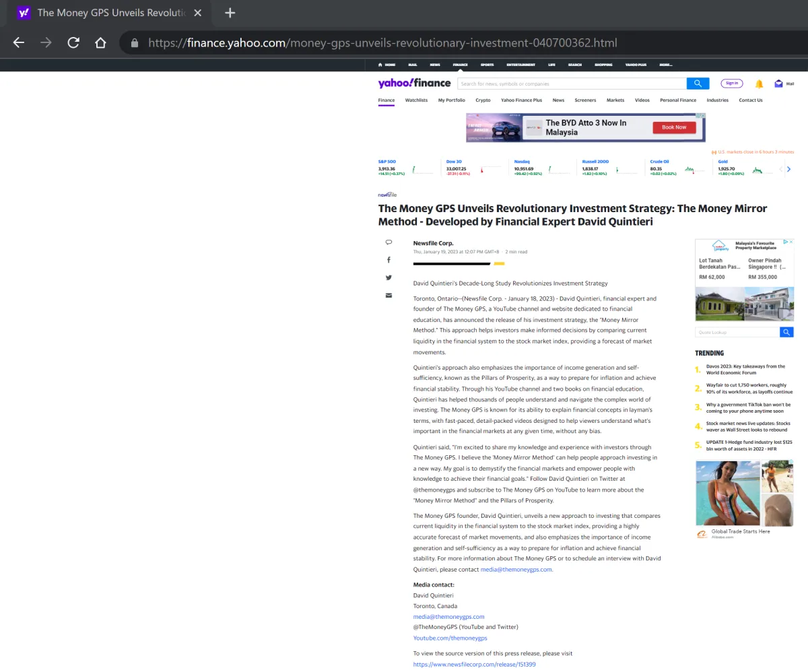Select the My Portfolio tab
Image resolution: width=808 pixels, height=672 pixels.
(451, 100)
